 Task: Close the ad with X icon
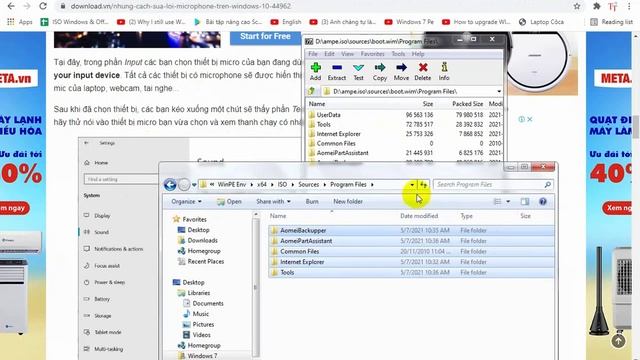(x=530, y=120)
